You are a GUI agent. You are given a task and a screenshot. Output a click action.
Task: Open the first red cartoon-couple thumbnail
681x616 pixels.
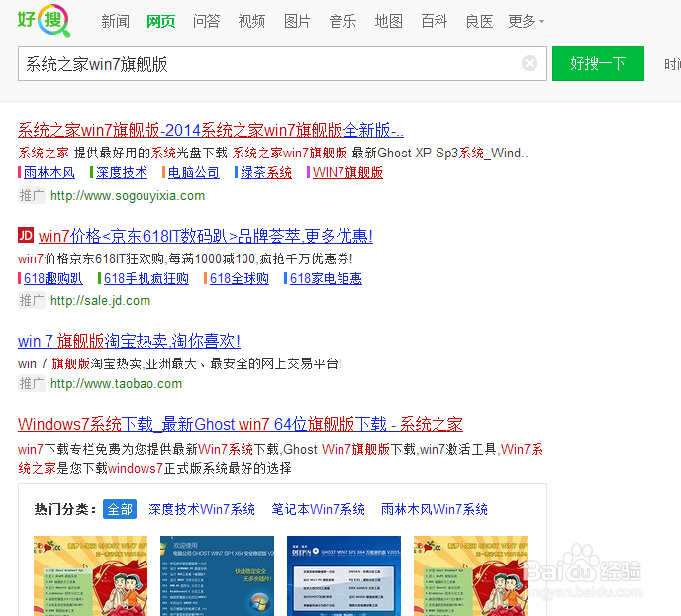90,575
